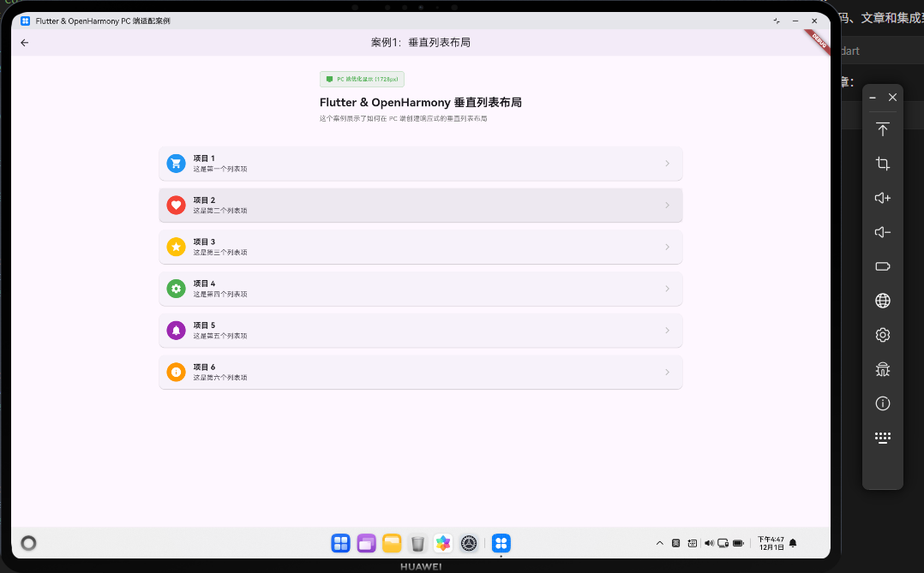Go back with the arrow in the app bar
Image resolution: width=924 pixels, height=573 pixels.
[24, 43]
